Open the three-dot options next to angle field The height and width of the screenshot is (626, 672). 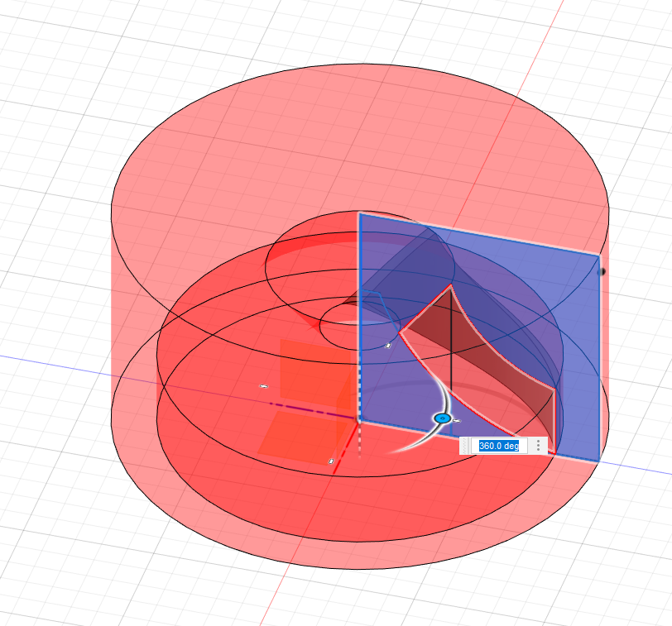click(x=538, y=446)
